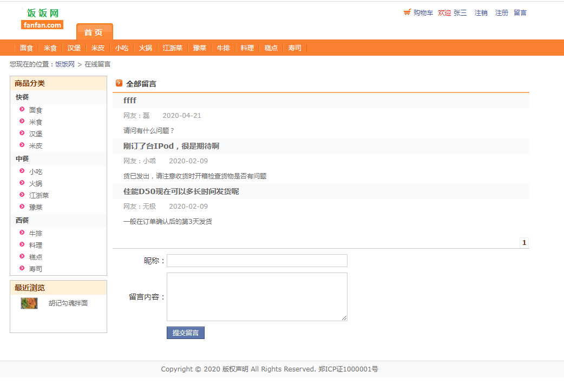This screenshot has height=392, width=564.
Task: Click the username 张三
Action: point(460,13)
